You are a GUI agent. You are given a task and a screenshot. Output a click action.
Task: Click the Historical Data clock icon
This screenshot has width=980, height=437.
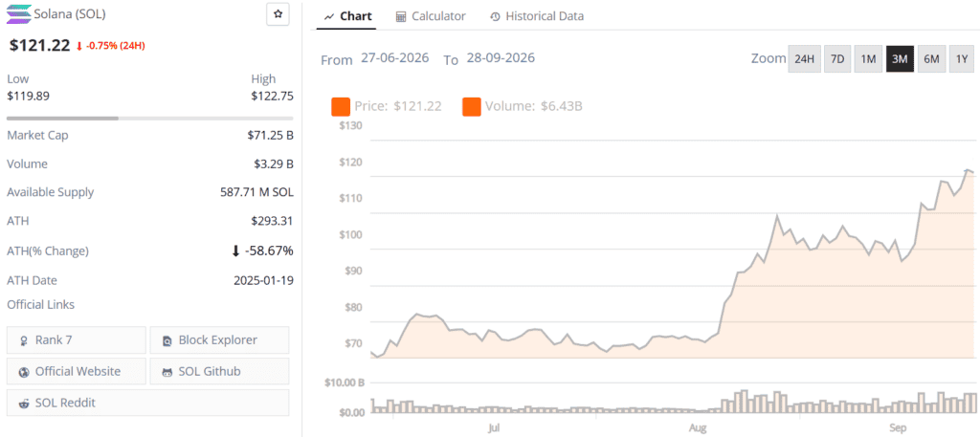pyautogui.click(x=495, y=17)
